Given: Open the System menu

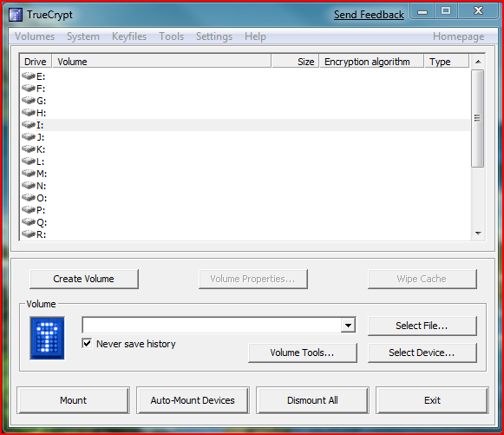Looking at the screenshot, I should click(x=83, y=36).
